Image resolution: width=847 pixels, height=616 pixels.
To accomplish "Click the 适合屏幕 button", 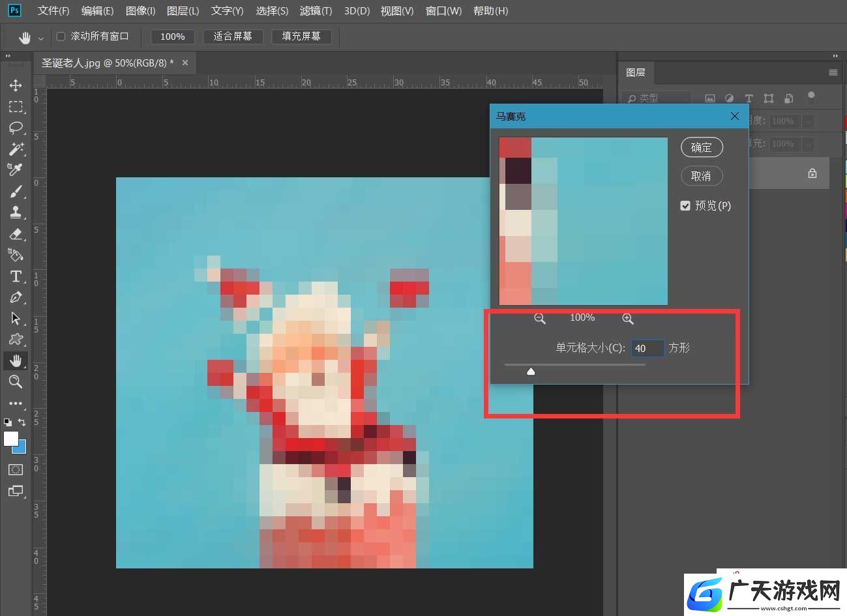I will coord(233,37).
